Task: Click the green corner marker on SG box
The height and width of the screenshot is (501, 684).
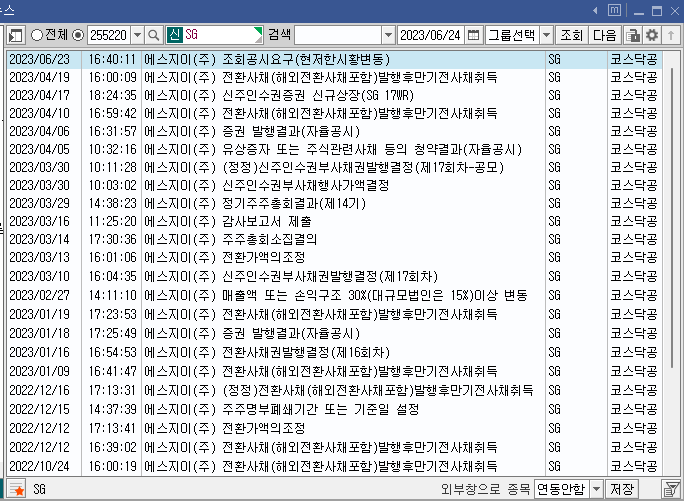Action: 258,31
